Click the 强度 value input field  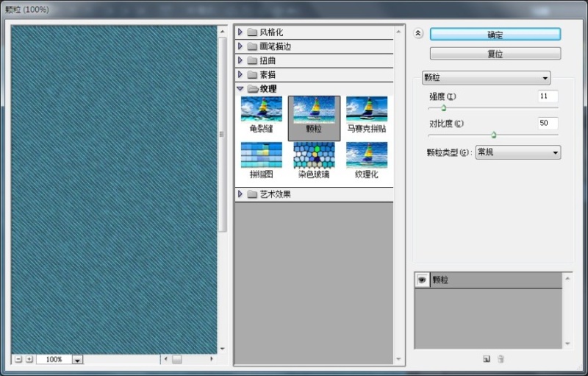pos(548,96)
